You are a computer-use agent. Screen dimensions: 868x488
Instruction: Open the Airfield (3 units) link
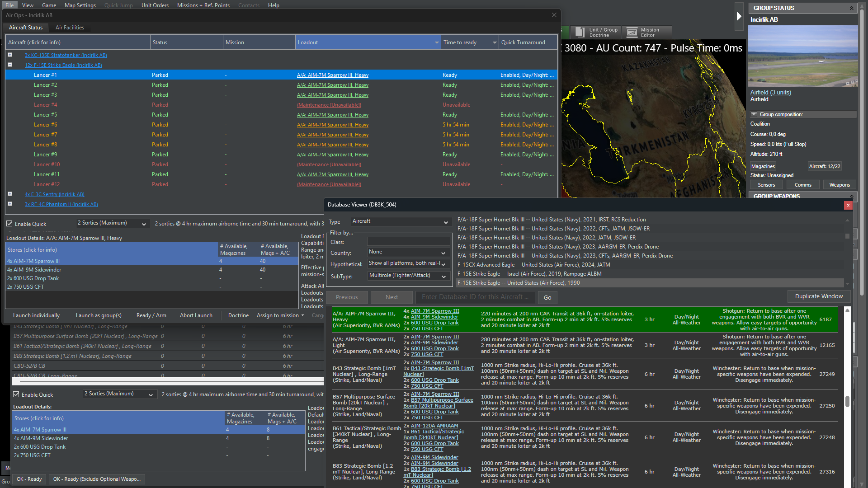pyautogui.click(x=770, y=92)
